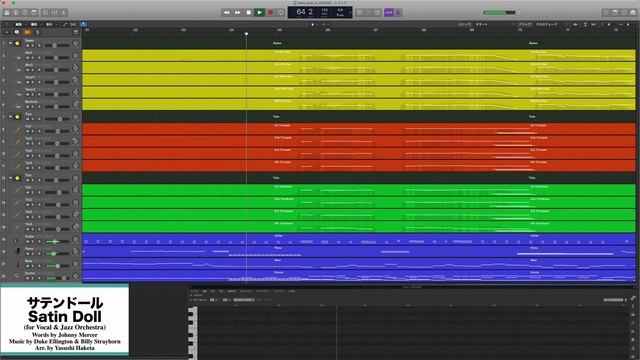Select the Tb3 trombone track icon
The height and width of the screenshot is (360, 640).
18,215
